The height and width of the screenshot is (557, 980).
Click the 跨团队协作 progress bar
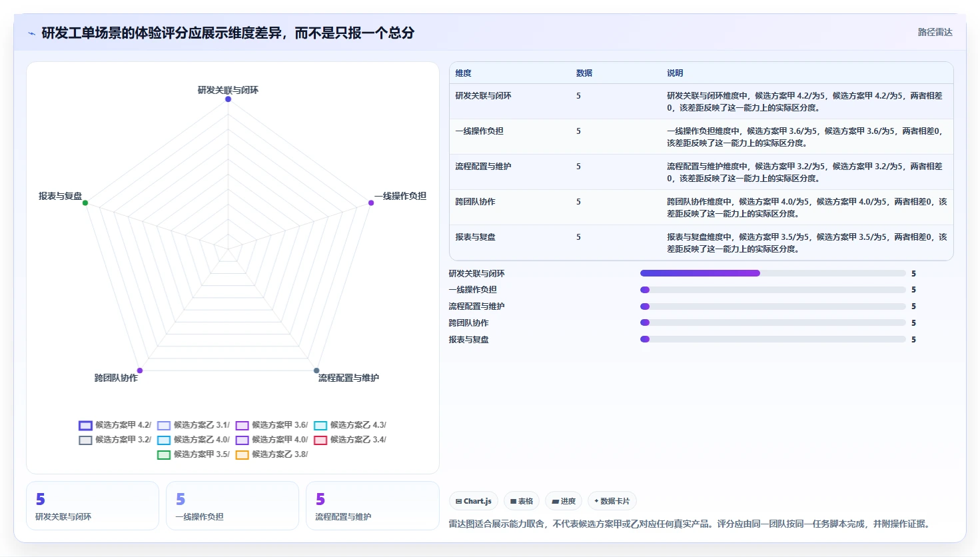pyautogui.click(x=773, y=322)
